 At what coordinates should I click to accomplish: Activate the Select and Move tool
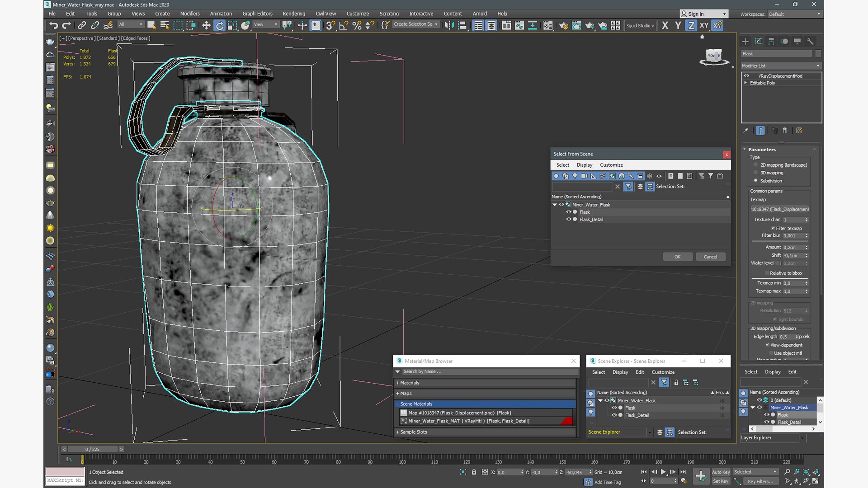[206, 25]
